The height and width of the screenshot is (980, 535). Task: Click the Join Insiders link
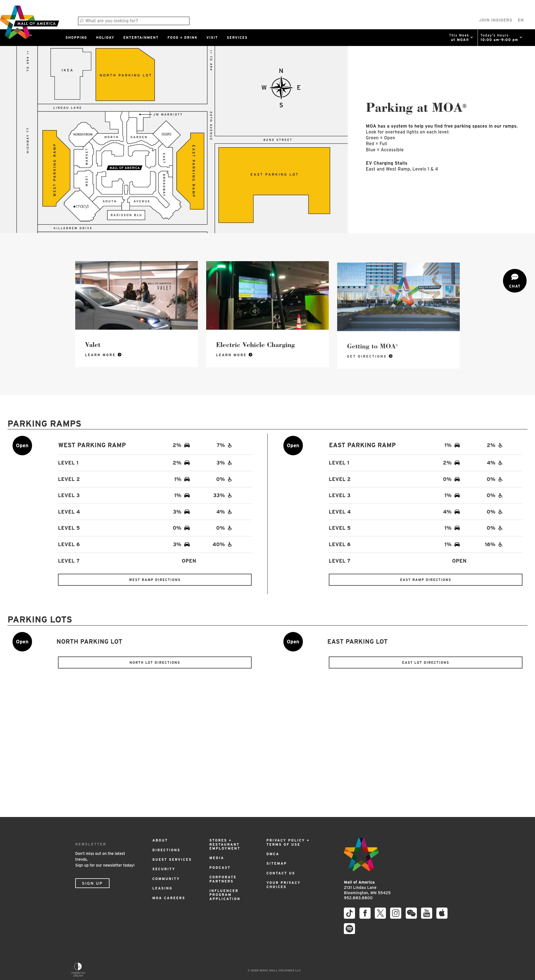pyautogui.click(x=495, y=20)
